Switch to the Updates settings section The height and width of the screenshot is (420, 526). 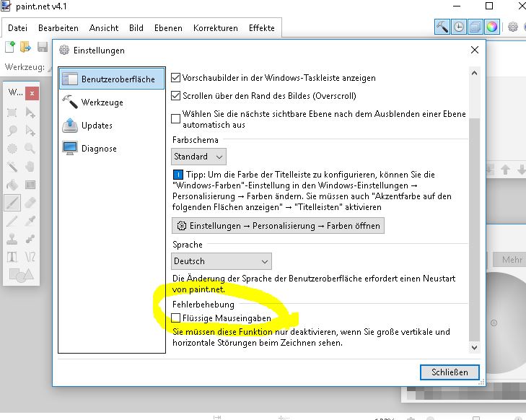(112, 125)
